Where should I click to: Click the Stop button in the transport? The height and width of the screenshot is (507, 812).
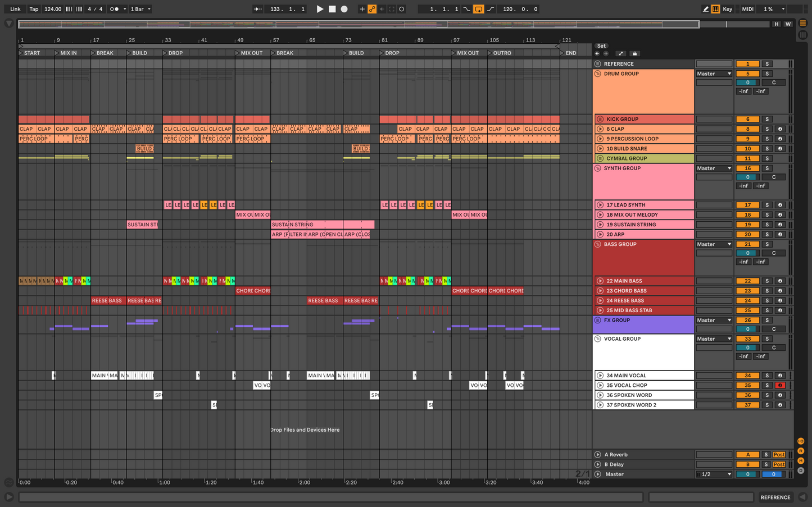pos(332,9)
